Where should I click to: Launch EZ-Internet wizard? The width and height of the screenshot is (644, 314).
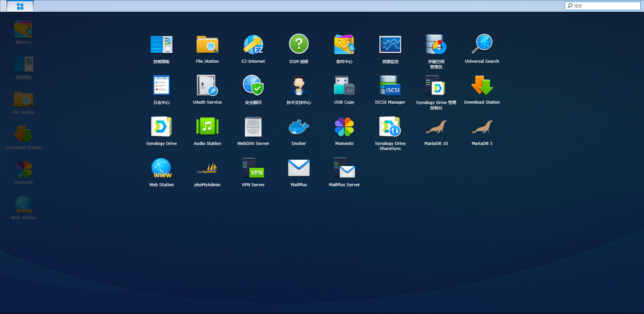tap(253, 45)
